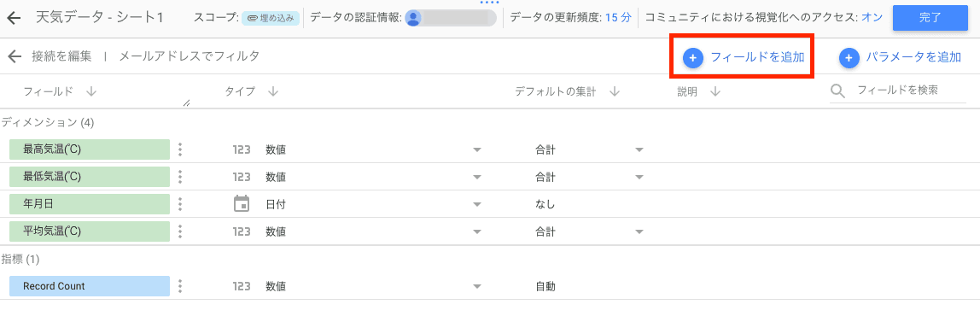This screenshot has width=980, height=322.
Task: Open three-dot menu for 年月日 field
Action: point(180,204)
